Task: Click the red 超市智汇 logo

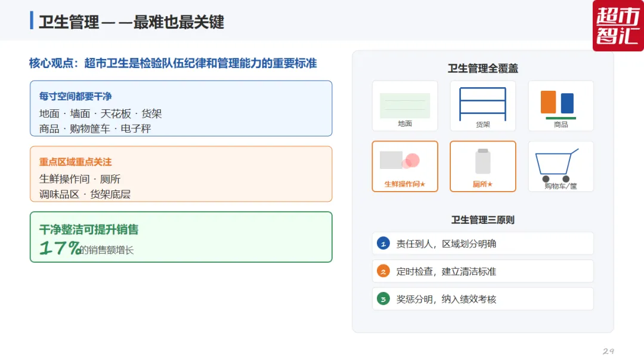Action: (x=618, y=26)
